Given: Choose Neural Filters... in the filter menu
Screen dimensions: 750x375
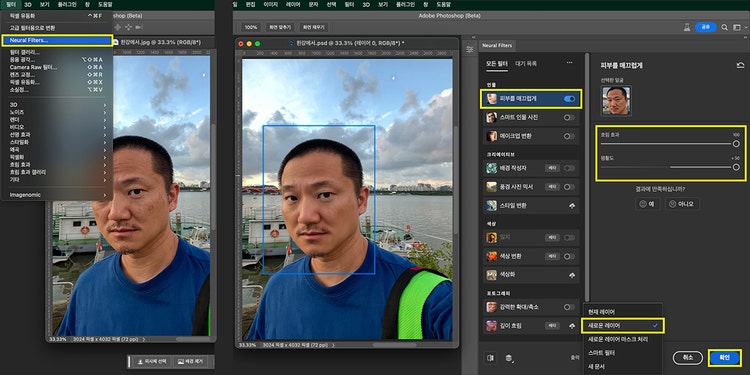Looking at the screenshot, I should [x=57, y=40].
